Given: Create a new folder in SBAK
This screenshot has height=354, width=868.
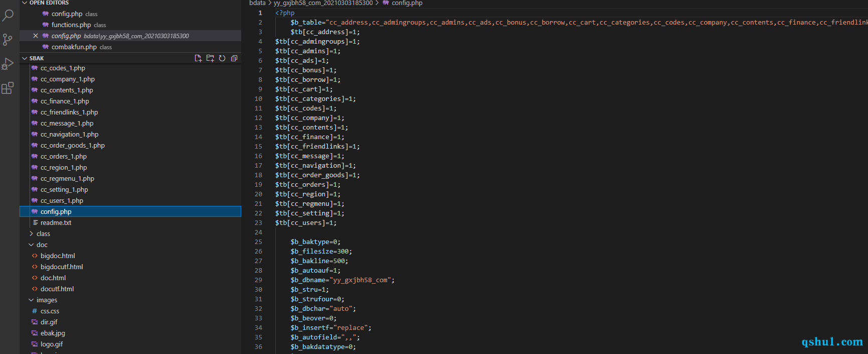Looking at the screenshot, I should [210, 58].
